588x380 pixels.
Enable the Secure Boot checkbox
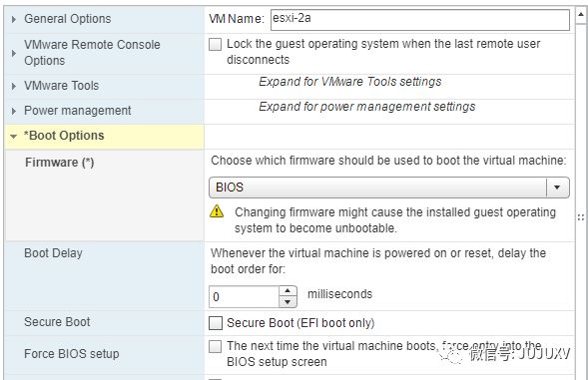click(x=216, y=323)
